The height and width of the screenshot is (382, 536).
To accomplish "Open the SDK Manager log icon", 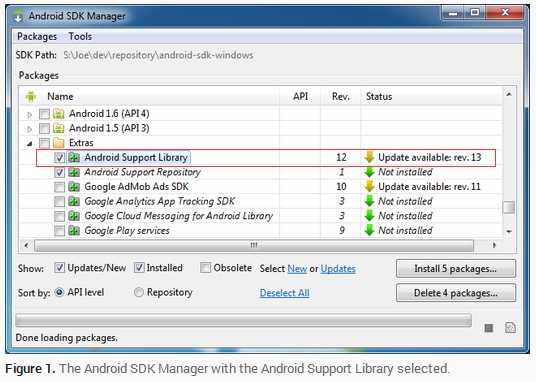I will click(510, 328).
